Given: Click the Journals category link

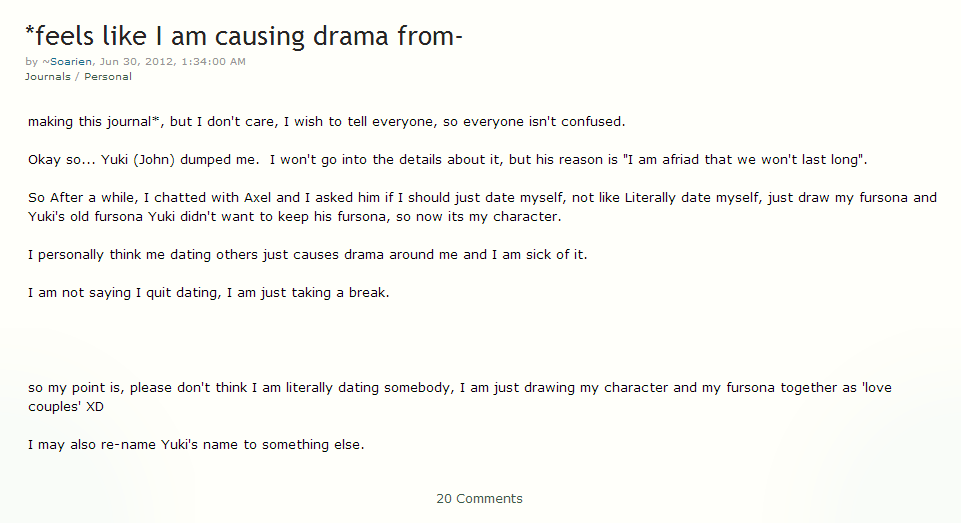Looking at the screenshot, I should coord(47,76).
